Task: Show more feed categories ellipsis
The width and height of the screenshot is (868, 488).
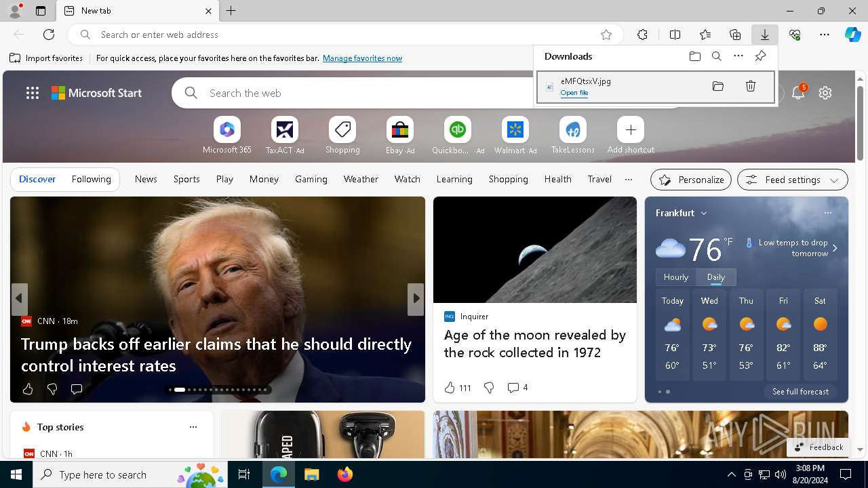Action: [x=629, y=179]
